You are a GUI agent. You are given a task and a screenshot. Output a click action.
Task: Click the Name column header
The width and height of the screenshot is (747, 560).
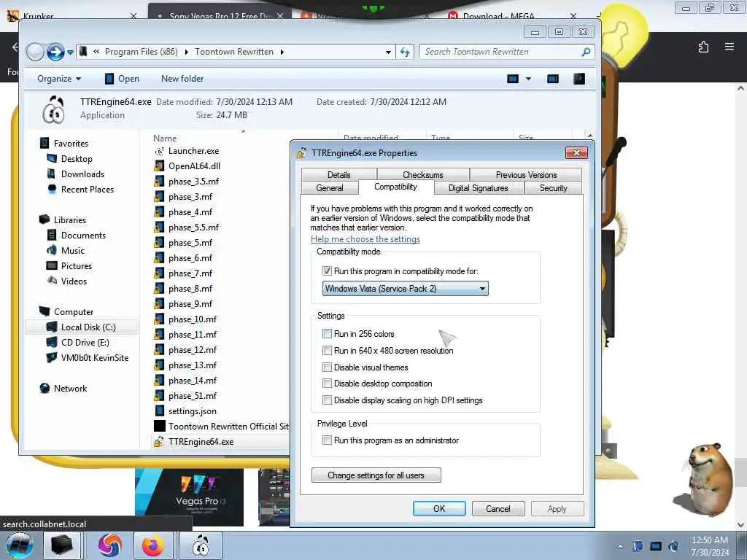[165, 138]
